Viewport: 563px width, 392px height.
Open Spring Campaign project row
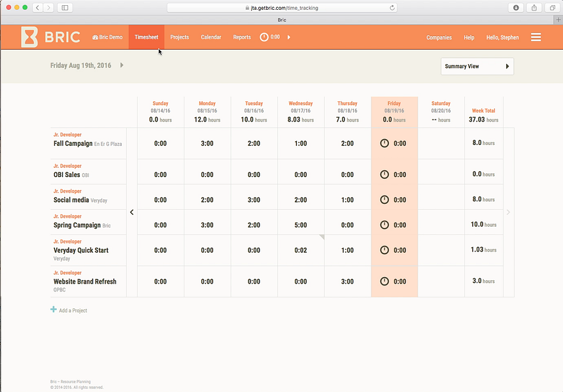(88, 222)
